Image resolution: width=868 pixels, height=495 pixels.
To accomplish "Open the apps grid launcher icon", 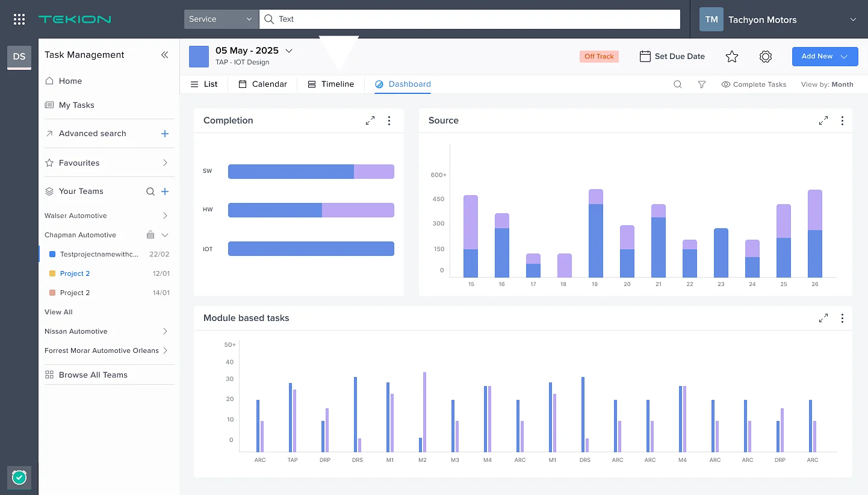I will point(19,19).
